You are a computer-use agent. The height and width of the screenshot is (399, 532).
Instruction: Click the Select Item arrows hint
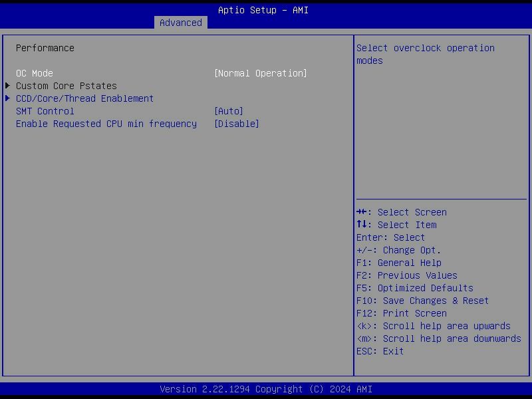coord(396,225)
